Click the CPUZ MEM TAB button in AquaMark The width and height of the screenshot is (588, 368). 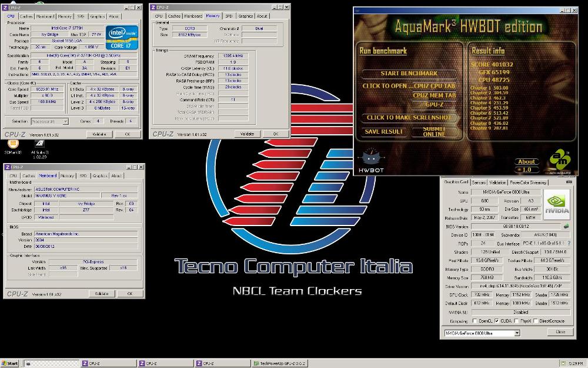435,95
